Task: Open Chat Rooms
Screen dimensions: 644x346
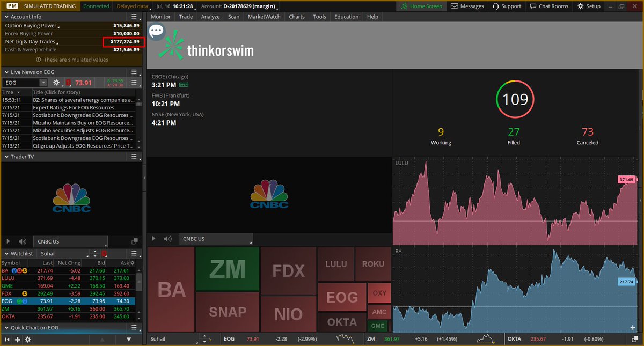Action: coord(548,6)
